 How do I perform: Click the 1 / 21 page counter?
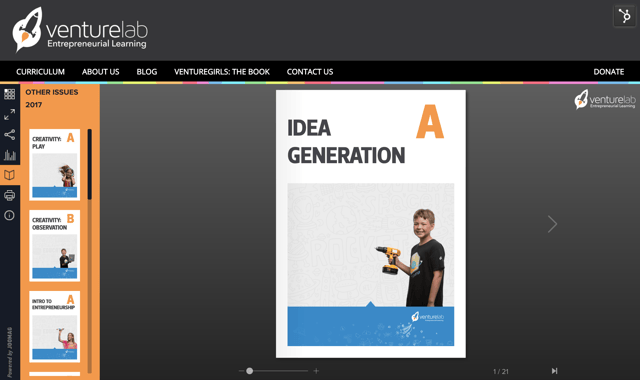(x=501, y=371)
